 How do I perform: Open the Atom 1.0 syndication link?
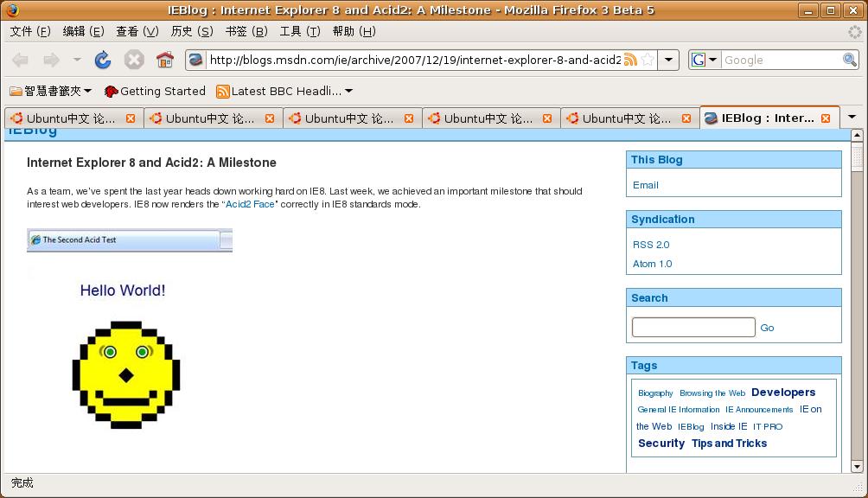click(x=652, y=264)
